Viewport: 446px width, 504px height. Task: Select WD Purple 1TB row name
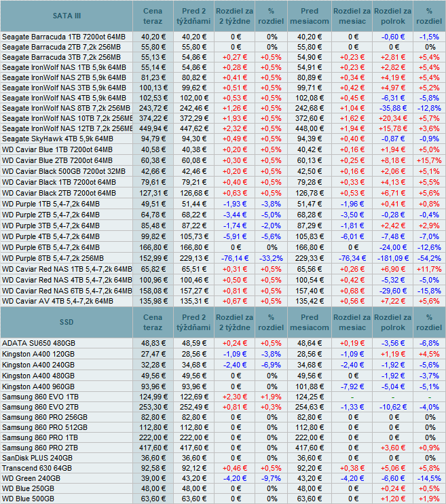tap(51, 204)
